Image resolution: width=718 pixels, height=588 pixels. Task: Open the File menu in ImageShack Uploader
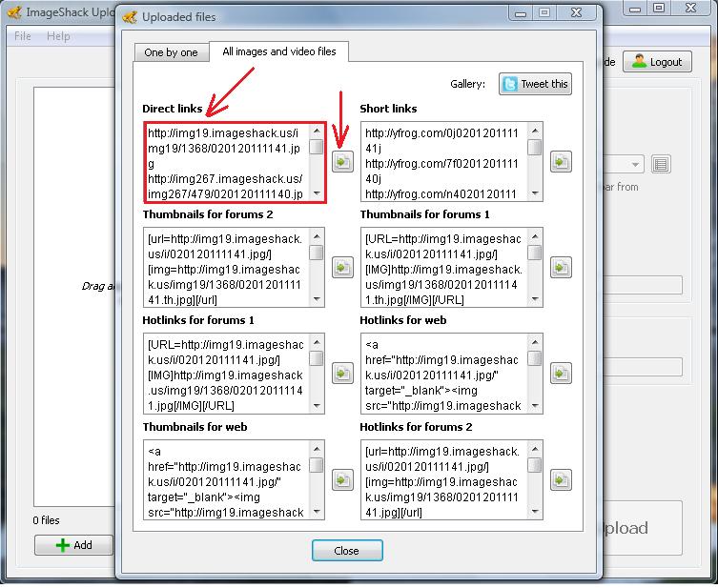pos(23,36)
